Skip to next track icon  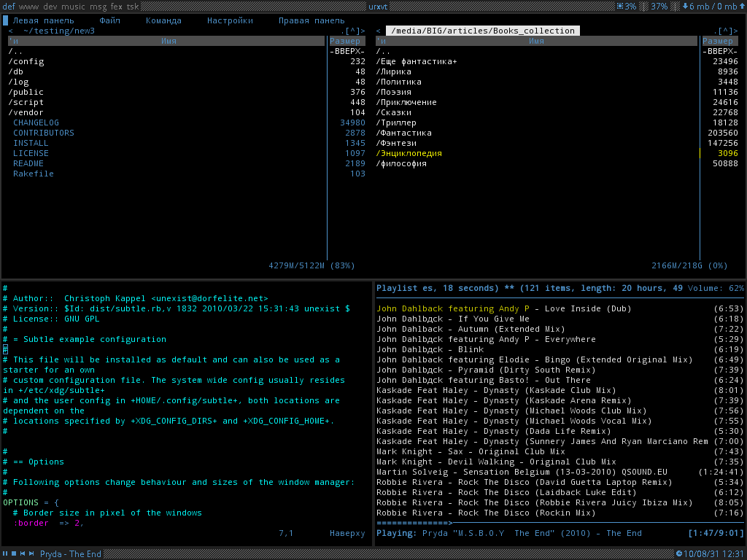[x=31, y=554]
